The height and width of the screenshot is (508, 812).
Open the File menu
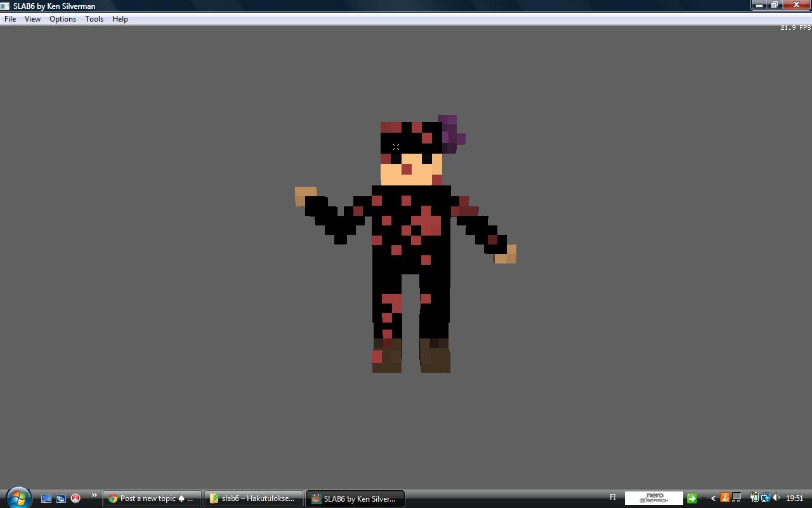tap(10, 19)
